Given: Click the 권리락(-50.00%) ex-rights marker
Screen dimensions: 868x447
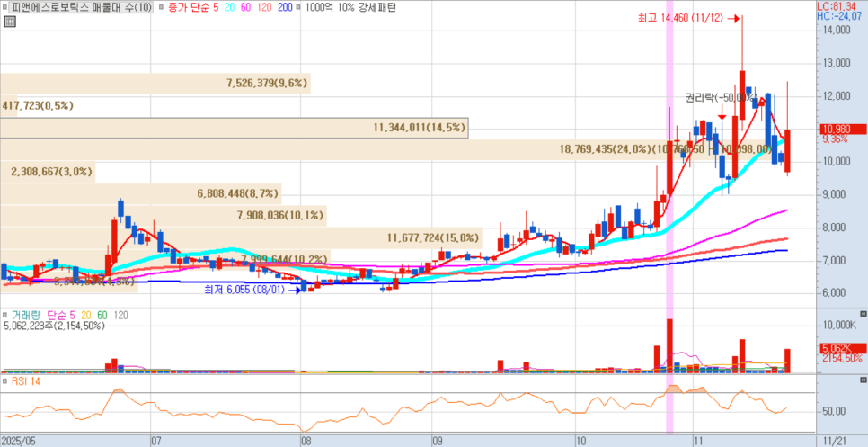Looking at the screenshot, I should pos(722,98).
